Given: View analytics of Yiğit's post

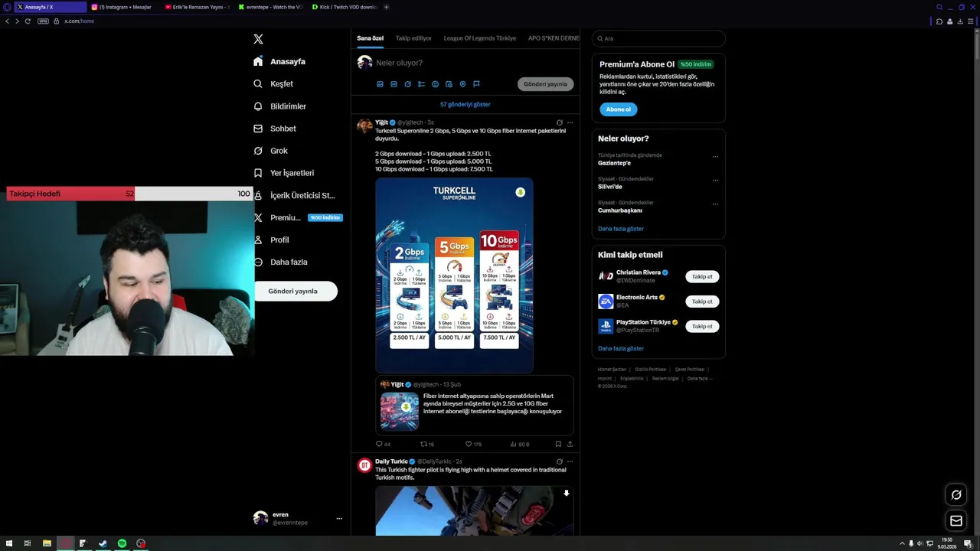Looking at the screenshot, I should point(519,444).
